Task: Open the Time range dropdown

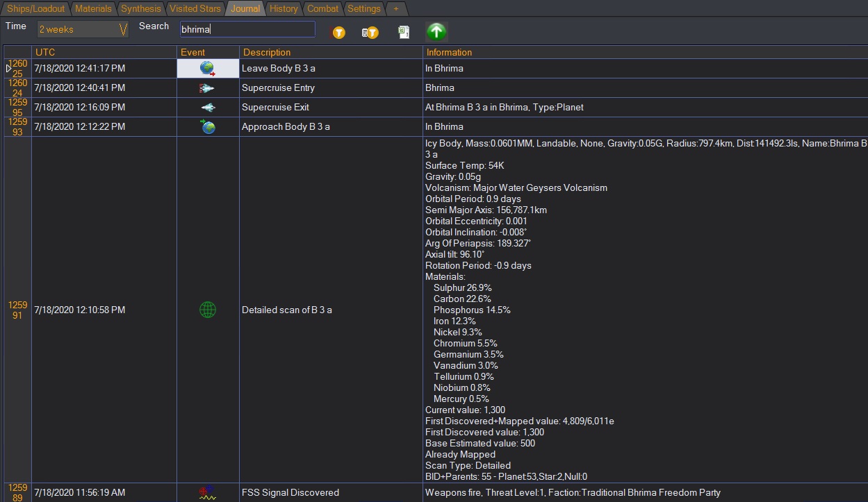Action: (x=83, y=30)
